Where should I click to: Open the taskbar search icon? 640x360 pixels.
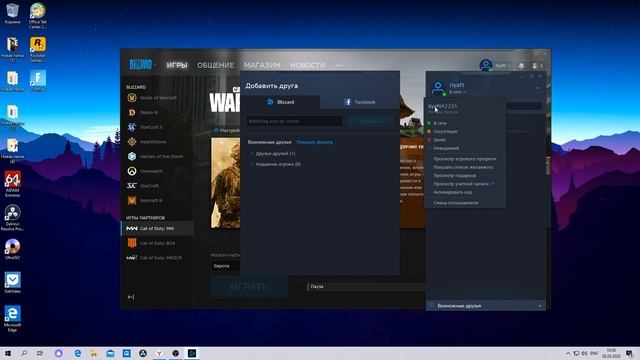(24, 353)
